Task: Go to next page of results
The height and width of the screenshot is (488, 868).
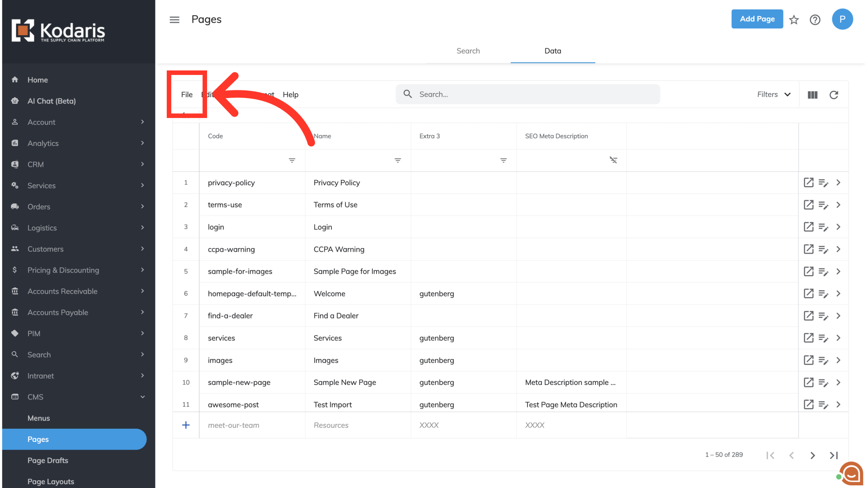Action: coord(812,455)
